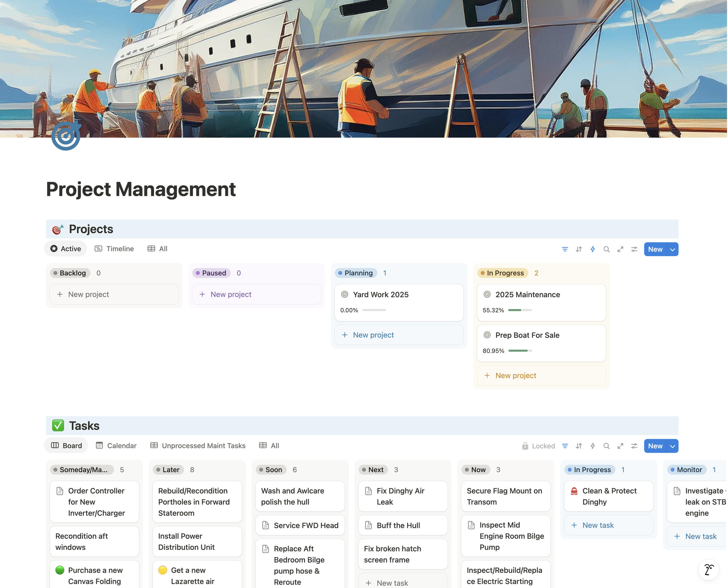Image resolution: width=728 pixels, height=588 pixels.
Task: Add New task under In Progress column
Action: (x=598, y=525)
